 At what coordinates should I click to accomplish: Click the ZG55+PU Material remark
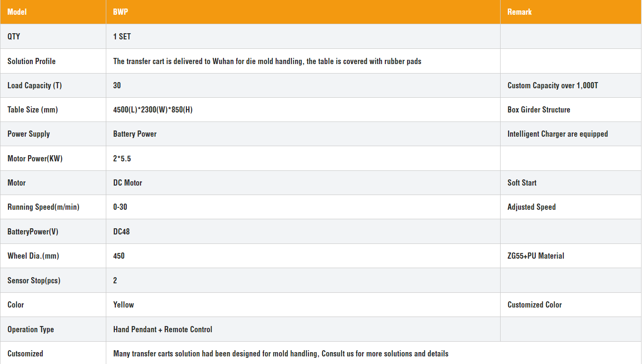(536, 256)
